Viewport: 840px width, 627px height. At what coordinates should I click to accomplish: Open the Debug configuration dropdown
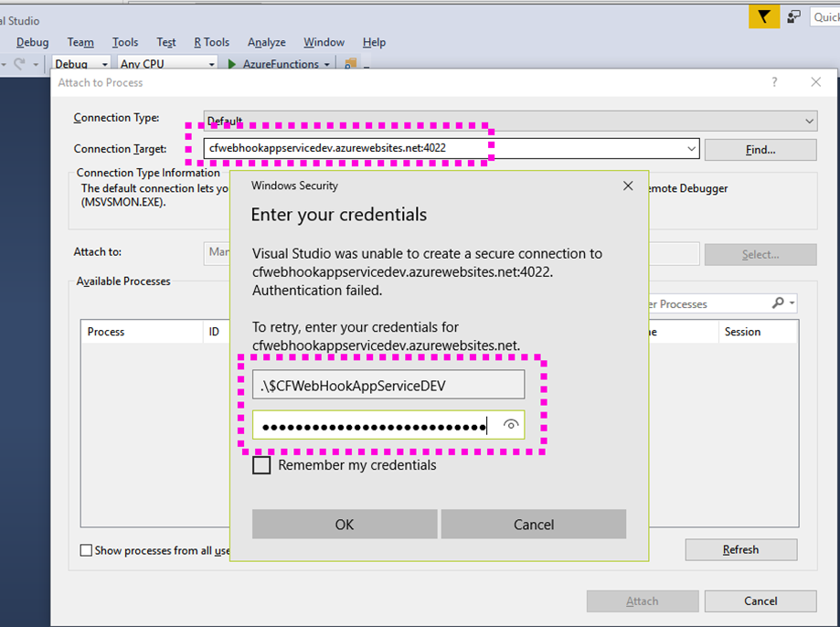coord(104,65)
